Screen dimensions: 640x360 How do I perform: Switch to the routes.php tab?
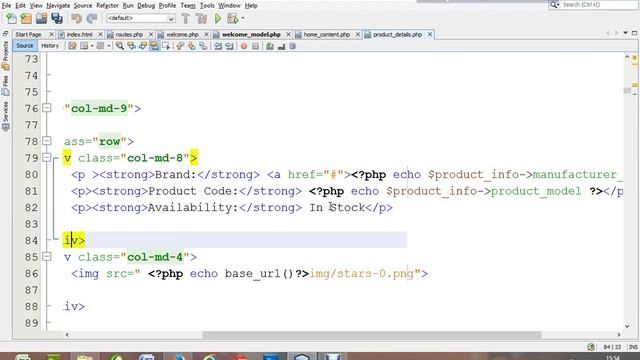tap(129, 35)
